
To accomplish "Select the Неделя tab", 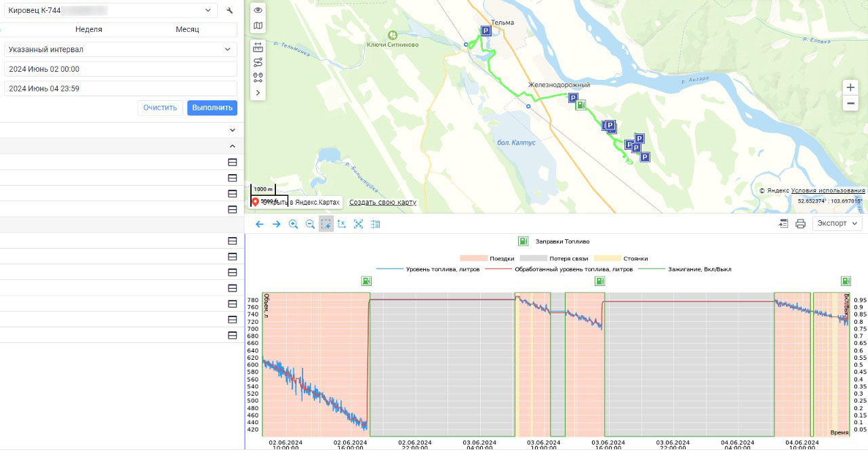I will point(89,30).
